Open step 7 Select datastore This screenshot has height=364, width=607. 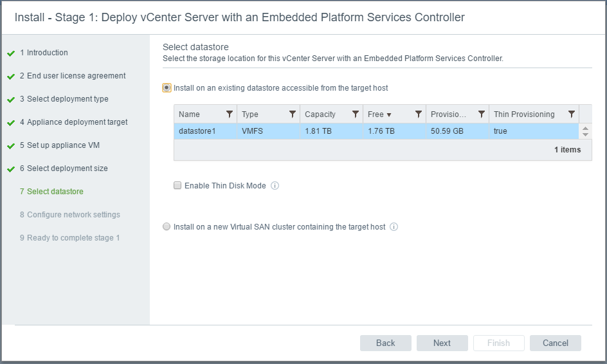(x=51, y=192)
